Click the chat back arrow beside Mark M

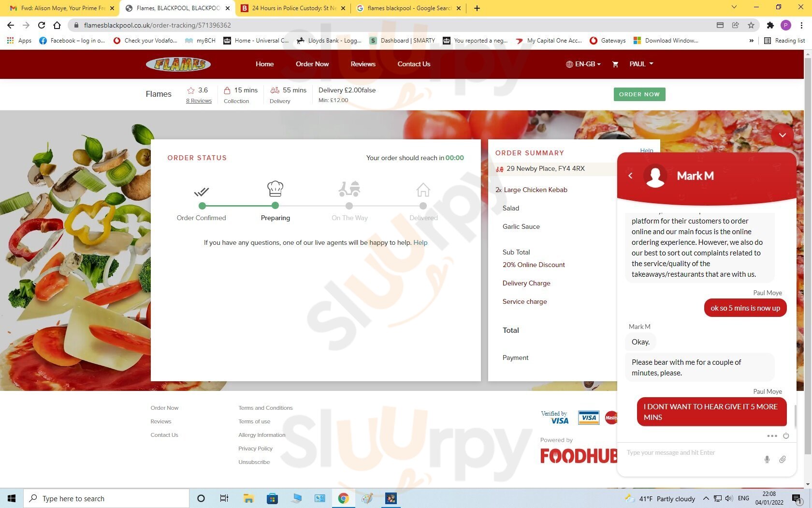(630, 176)
